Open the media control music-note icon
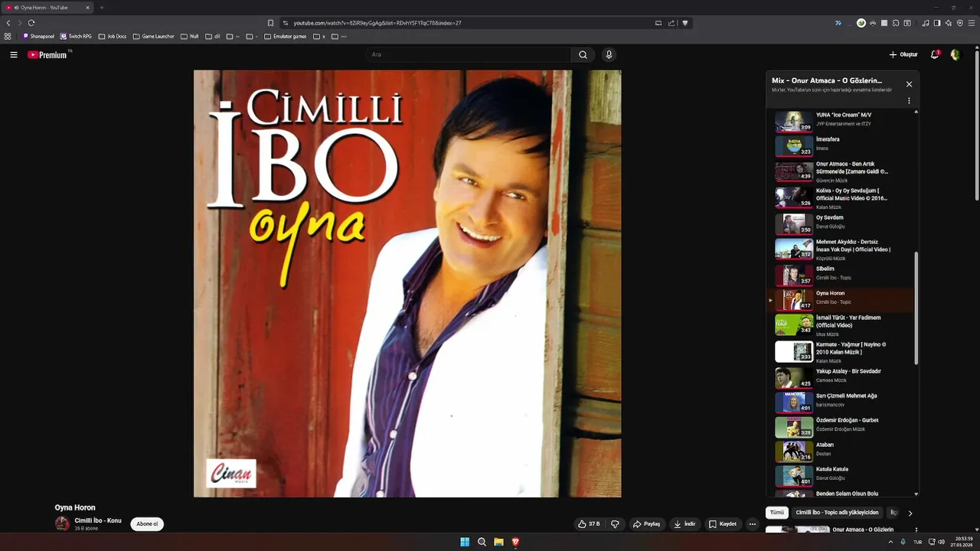This screenshot has height=551, width=980. click(926, 23)
